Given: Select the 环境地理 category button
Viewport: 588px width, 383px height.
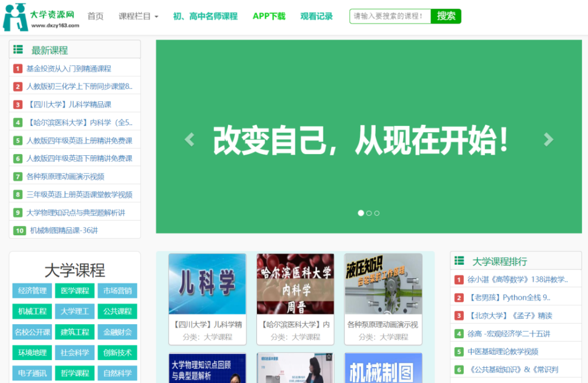Looking at the screenshot, I should 32,352.
